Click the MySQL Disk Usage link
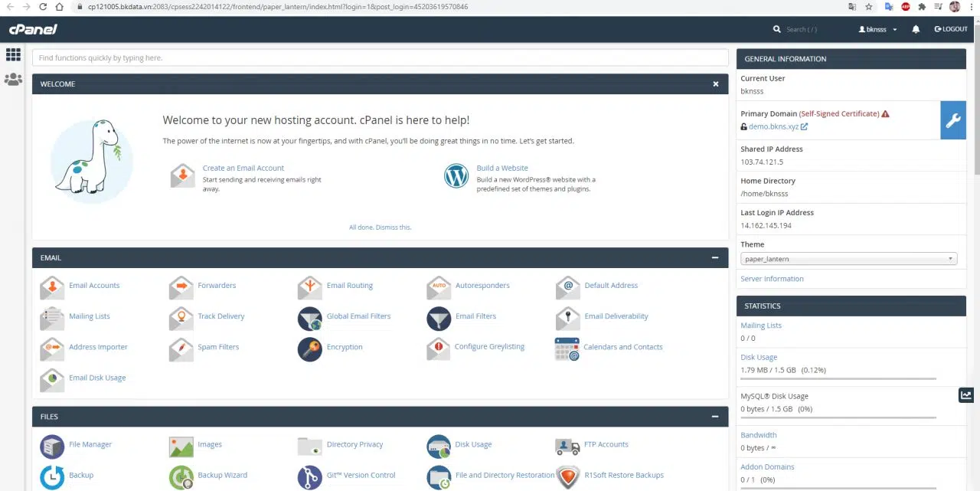 pyautogui.click(x=774, y=396)
